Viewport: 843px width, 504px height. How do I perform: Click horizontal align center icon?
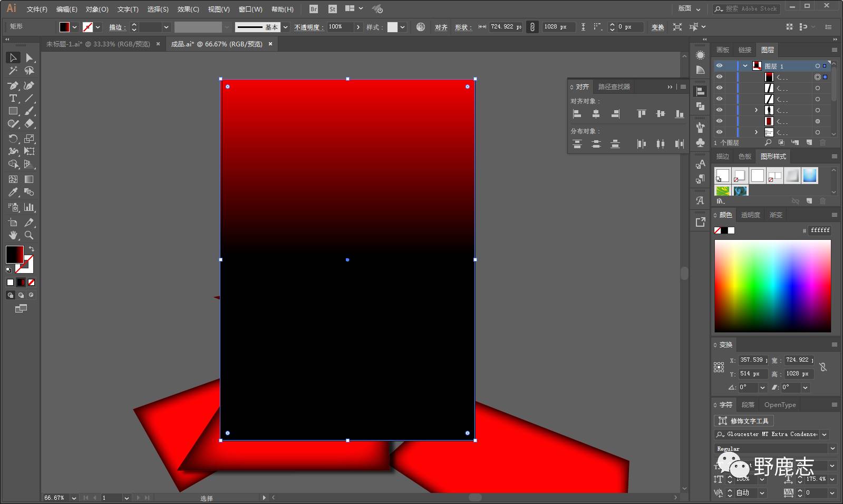pos(596,114)
